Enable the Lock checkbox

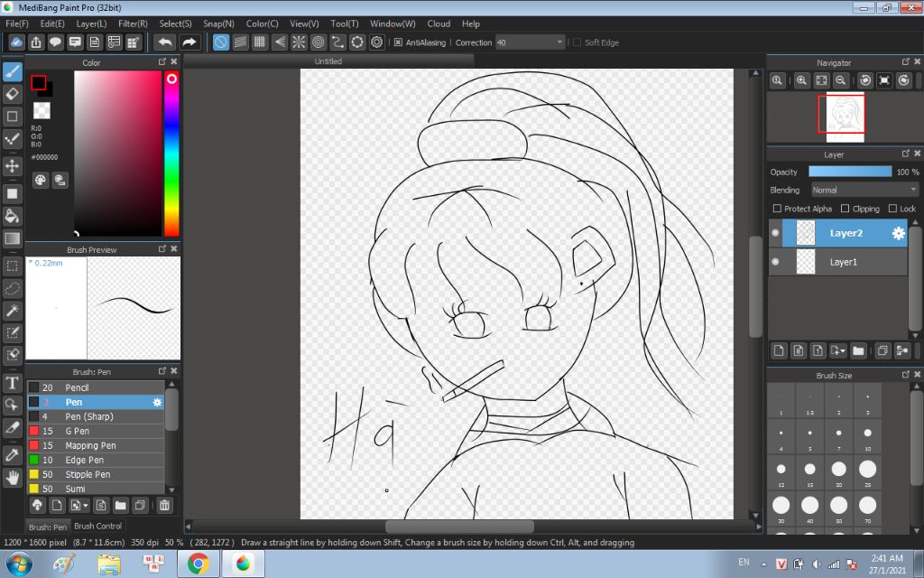point(892,209)
